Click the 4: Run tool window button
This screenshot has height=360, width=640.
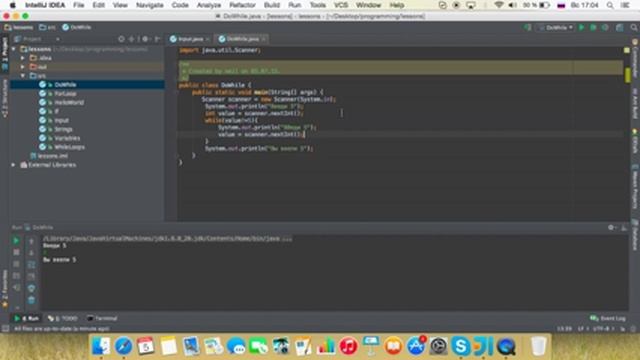coord(27,318)
